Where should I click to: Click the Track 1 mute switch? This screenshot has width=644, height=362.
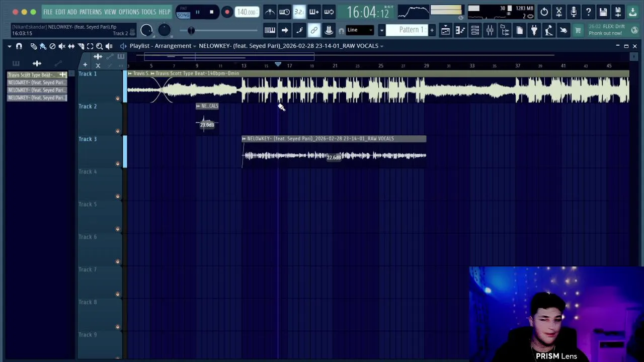(x=118, y=99)
